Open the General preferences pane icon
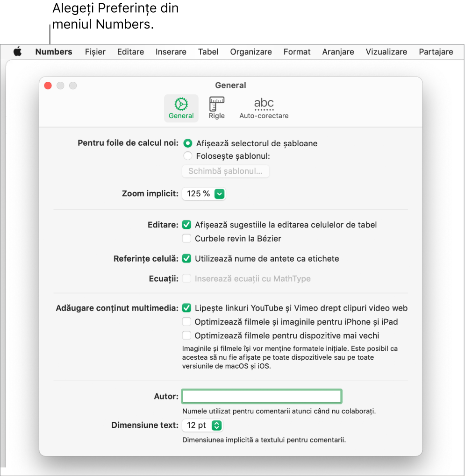This screenshot has height=476, width=465. [x=181, y=108]
